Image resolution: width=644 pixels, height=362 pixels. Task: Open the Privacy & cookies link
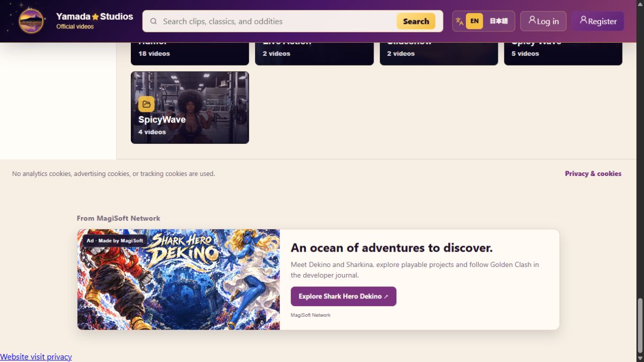tap(593, 173)
